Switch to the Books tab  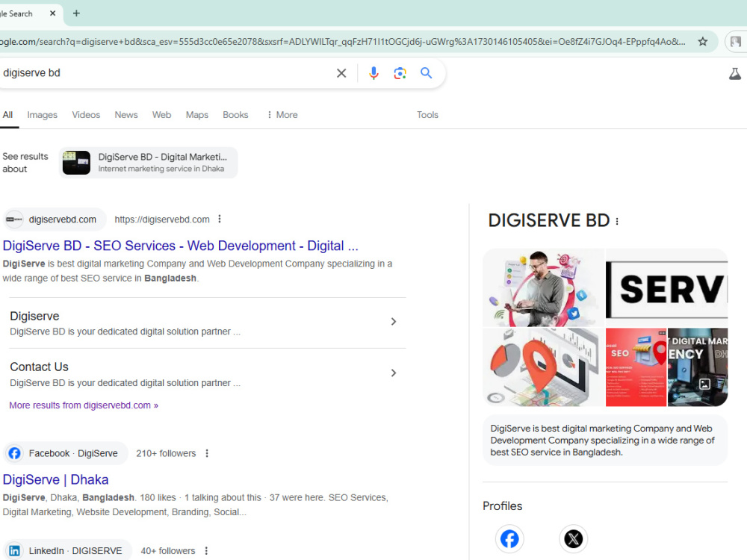(235, 115)
